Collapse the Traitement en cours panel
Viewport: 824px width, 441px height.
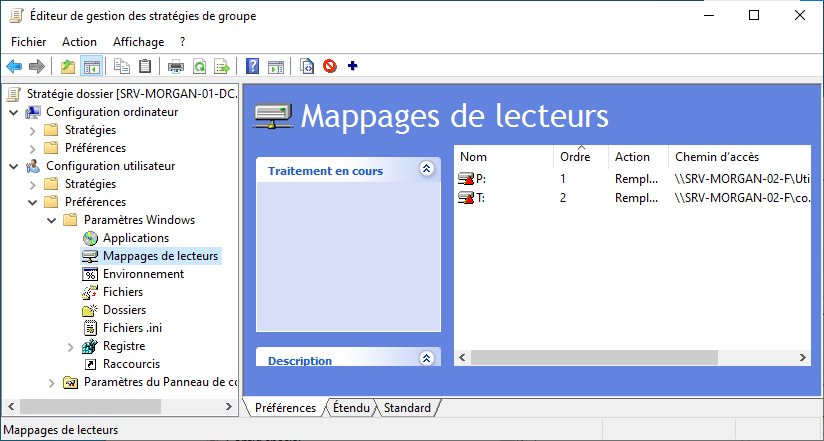tap(427, 170)
